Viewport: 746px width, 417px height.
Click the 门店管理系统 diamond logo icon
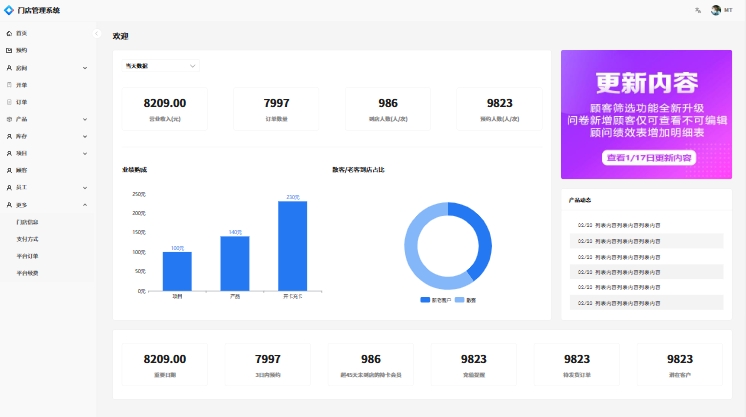coord(9,10)
